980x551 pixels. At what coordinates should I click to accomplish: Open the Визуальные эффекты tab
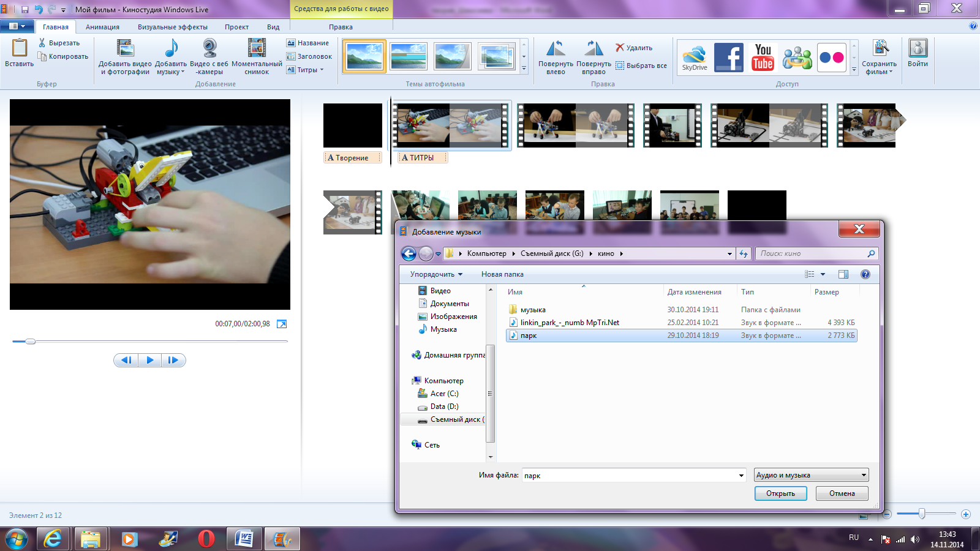[172, 27]
